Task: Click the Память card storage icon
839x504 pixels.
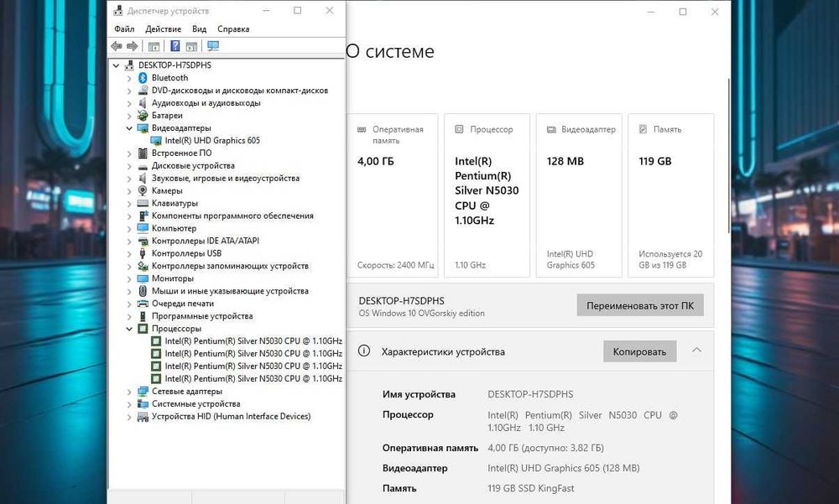Action: tap(644, 129)
